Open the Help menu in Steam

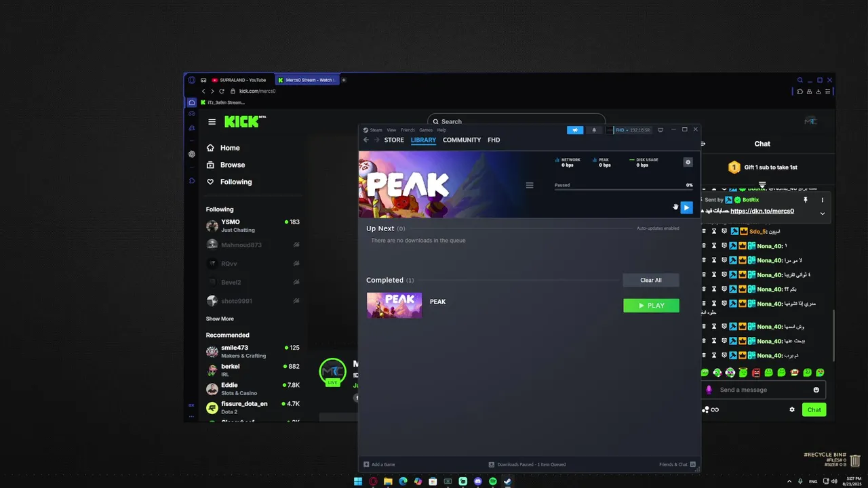(x=441, y=130)
